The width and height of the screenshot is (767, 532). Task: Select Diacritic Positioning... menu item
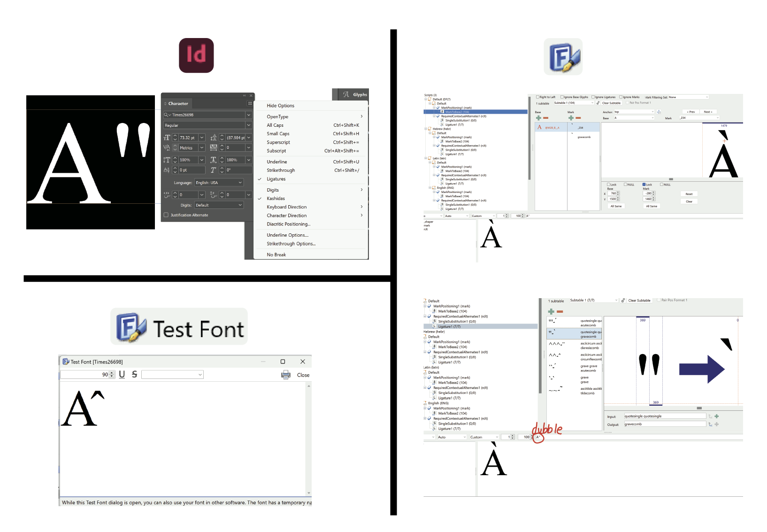click(x=310, y=224)
